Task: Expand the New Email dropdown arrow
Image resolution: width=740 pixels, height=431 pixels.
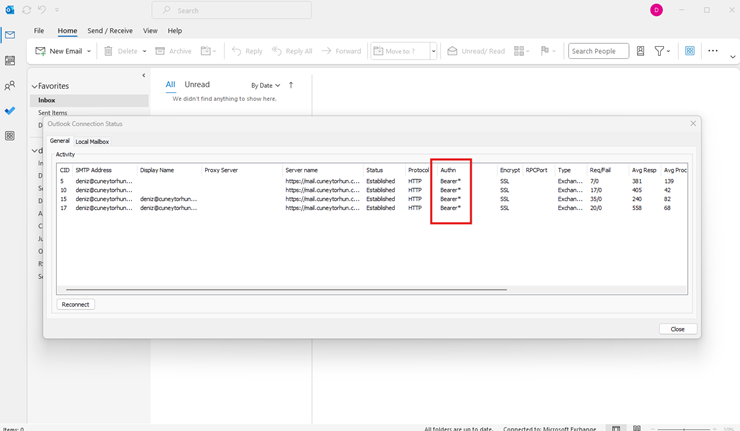Action: [89, 51]
